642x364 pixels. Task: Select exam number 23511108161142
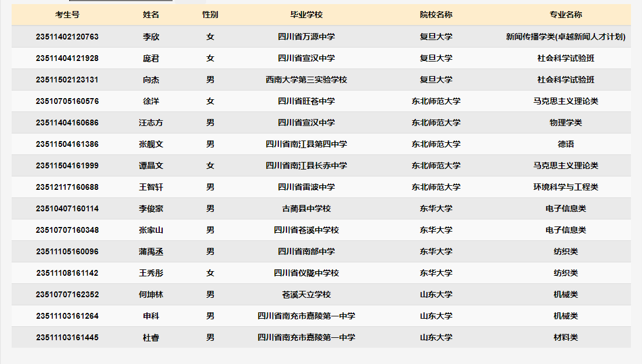pyautogui.click(x=67, y=273)
